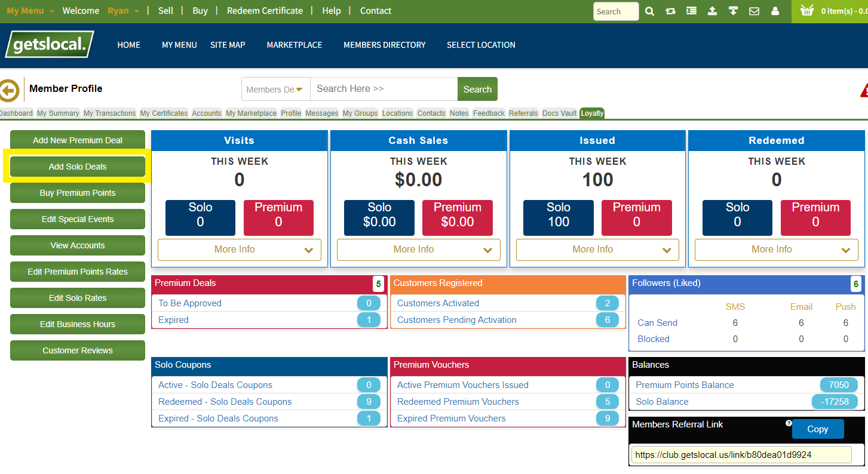The height and width of the screenshot is (474, 868).
Task: Click the Buy link in the top bar
Action: click(200, 11)
